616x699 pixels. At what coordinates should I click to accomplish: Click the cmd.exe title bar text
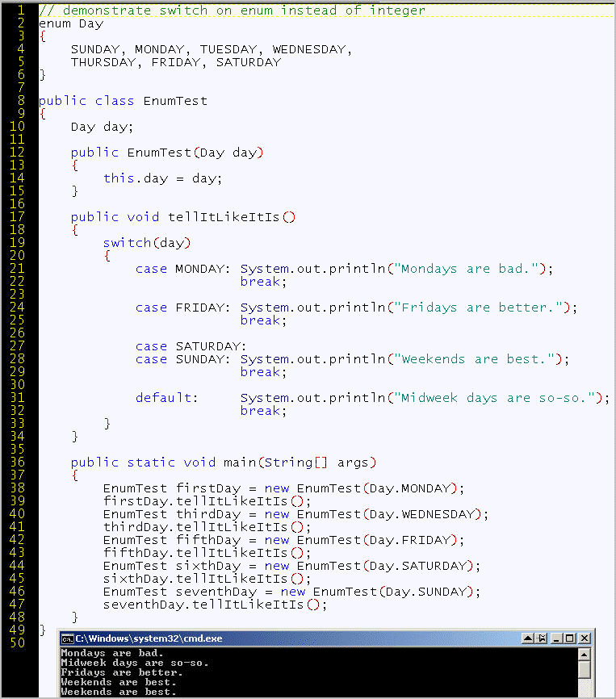click(149, 638)
